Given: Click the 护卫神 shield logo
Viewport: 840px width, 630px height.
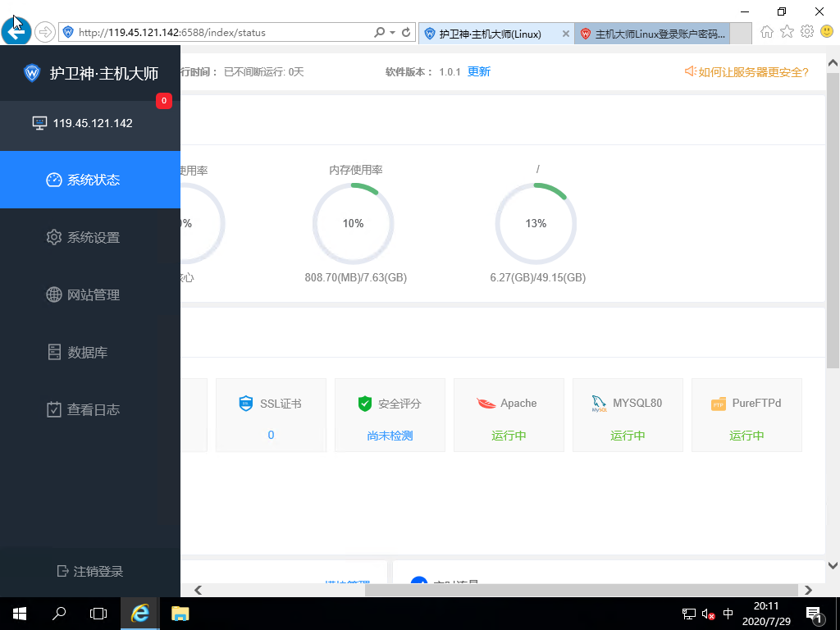Looking at the screenshot, I should (32, 73).
